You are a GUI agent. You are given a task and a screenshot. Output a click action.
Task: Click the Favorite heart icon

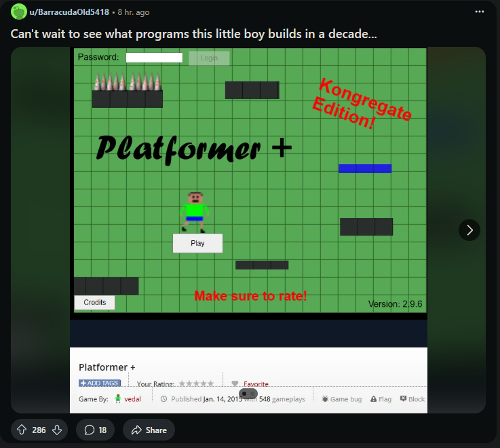235,384
